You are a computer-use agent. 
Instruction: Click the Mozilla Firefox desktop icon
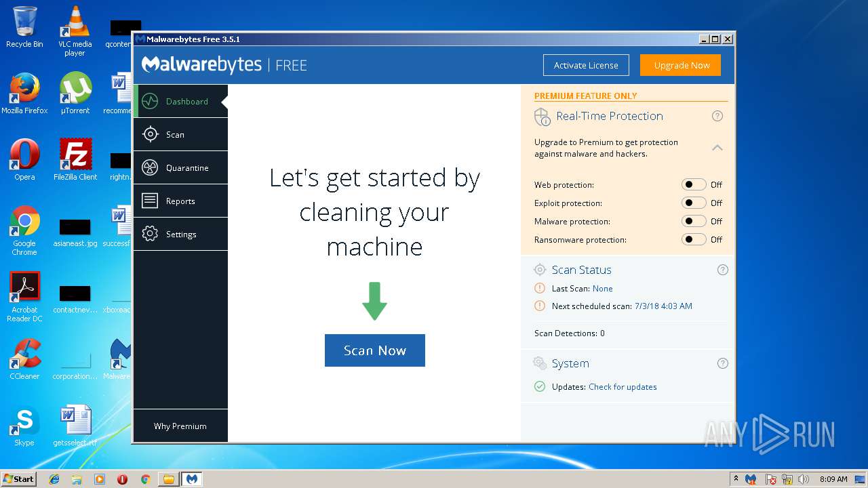pyautogui.click(x=24, y=94)
